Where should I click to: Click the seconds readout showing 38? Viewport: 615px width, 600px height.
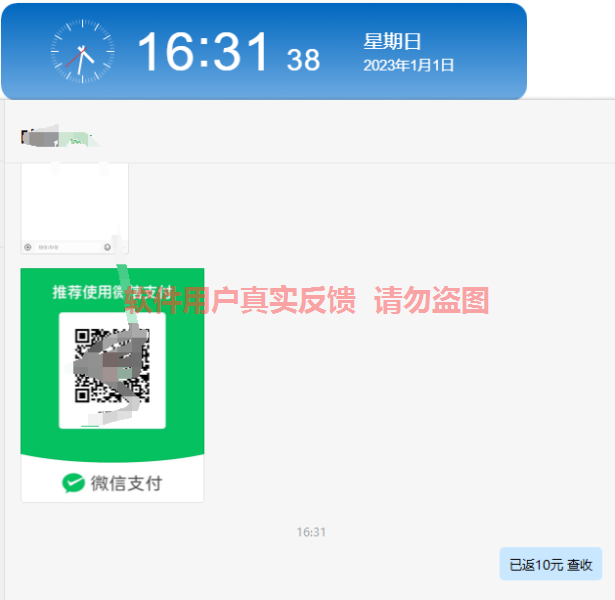pos(303,60)
